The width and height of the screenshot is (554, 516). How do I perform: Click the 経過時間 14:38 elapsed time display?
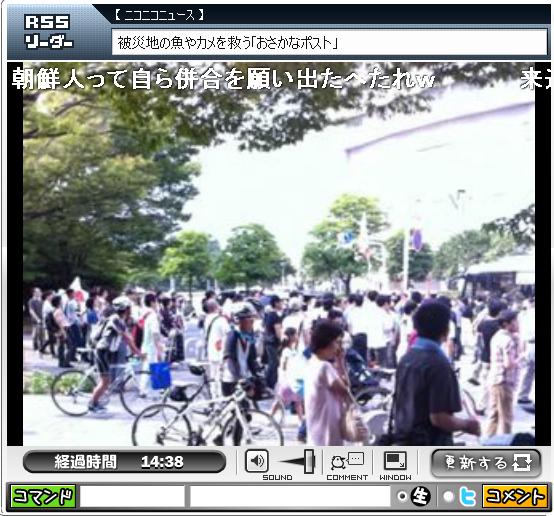pos(124,462)
